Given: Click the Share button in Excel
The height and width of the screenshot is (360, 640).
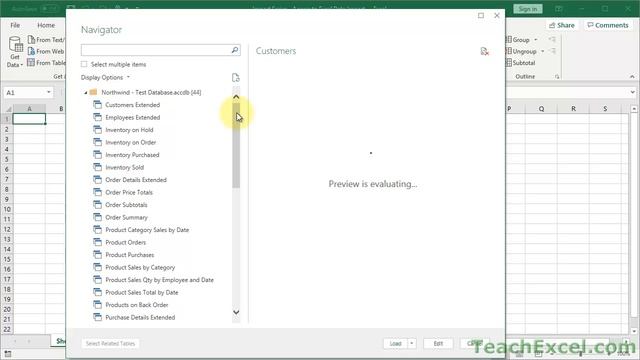Looking at the screenshot, I should pos(562,25).
